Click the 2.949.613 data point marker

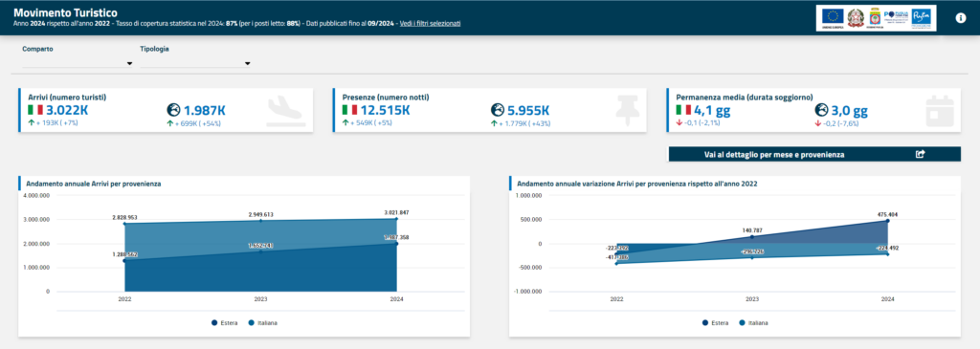click(x=260, y=220)
